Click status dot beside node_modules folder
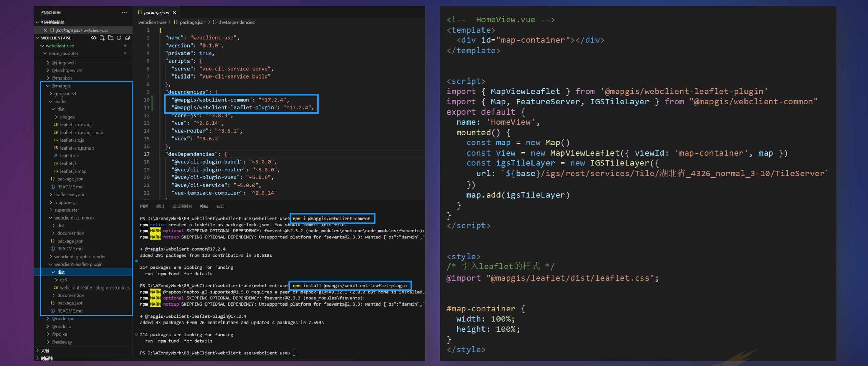 (125, 53)
